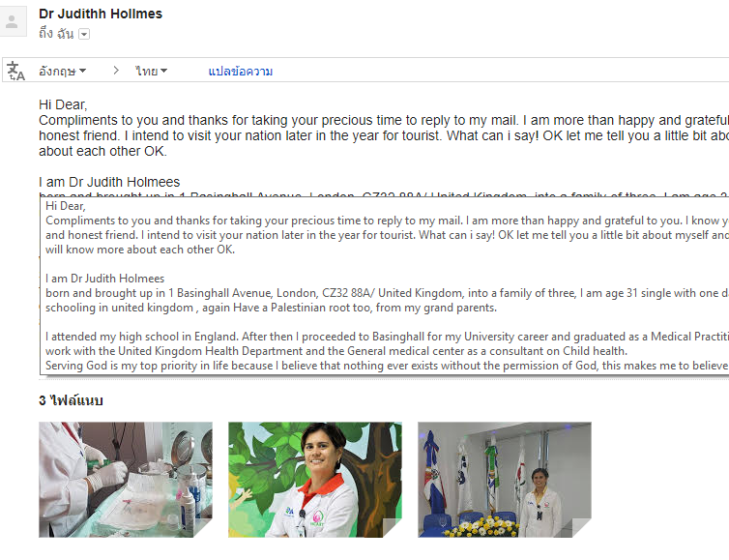Viewport: 729px width, 560px height.
Task: Open the ไทย target language dropdown
Action: [x=151, y=71]
